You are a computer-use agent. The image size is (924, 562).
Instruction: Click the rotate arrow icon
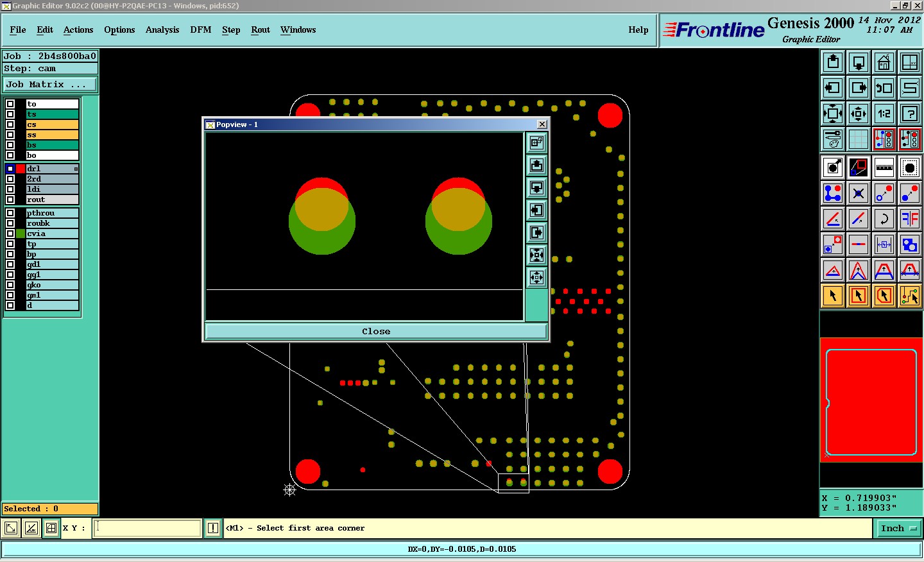click(884, 219)
